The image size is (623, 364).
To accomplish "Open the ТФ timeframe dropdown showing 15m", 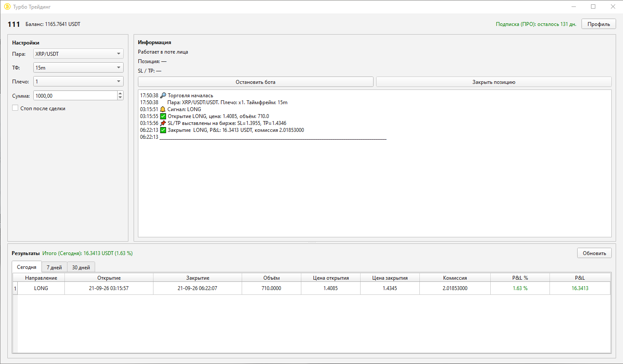I will click(78, 67).
